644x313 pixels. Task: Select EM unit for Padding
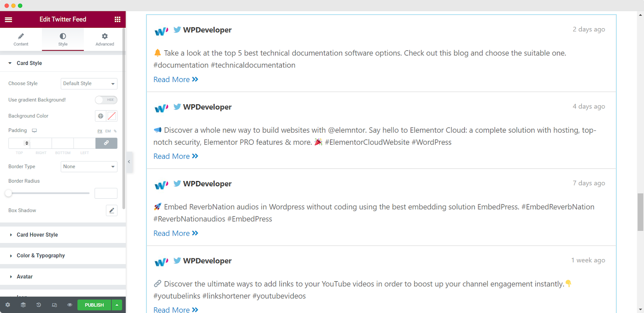[x=108, y=131]
